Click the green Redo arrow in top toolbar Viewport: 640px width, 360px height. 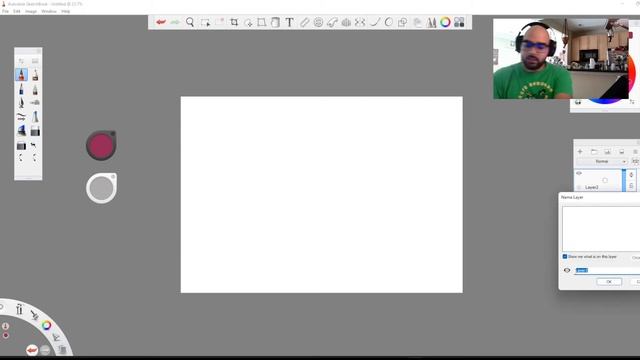[175, 22]
